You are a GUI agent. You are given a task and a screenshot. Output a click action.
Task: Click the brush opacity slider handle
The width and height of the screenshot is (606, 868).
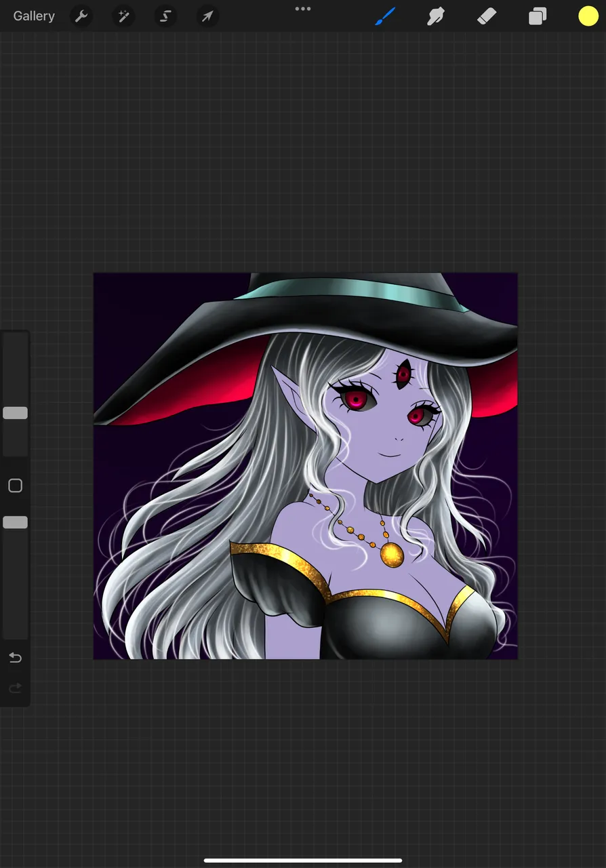(15, 522)
